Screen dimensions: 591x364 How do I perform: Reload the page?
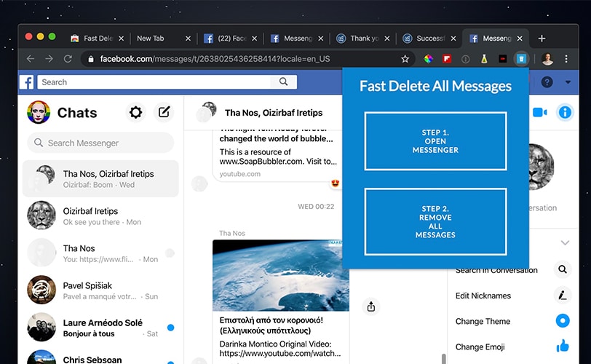click(68, 59)
